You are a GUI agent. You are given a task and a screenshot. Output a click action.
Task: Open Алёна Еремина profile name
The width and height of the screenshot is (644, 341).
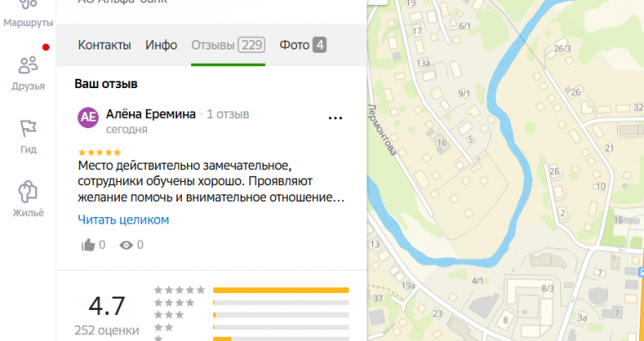tap(151, 114)
